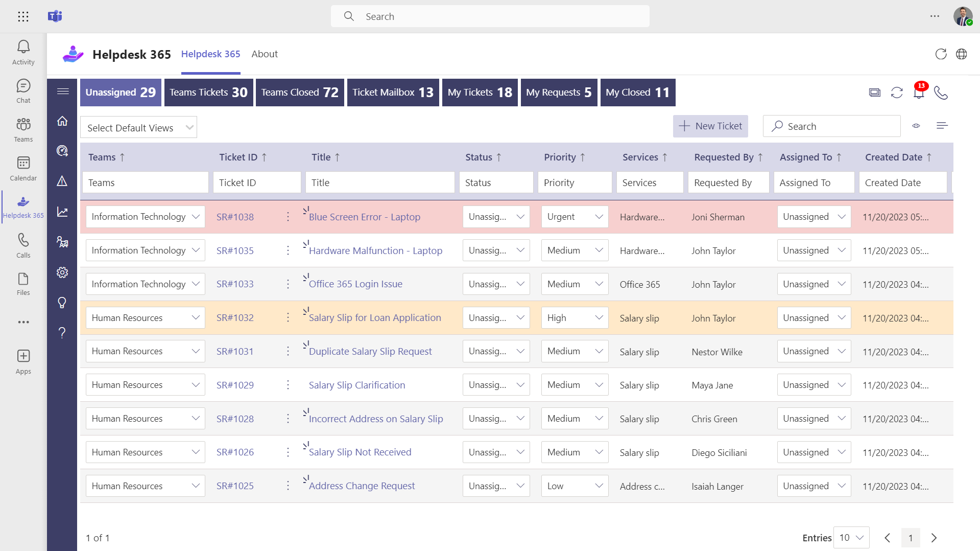Select the My Tickets 18 tab
Image resolution: width=980 pixels, height=551 pixels.
tap(480, 93)
